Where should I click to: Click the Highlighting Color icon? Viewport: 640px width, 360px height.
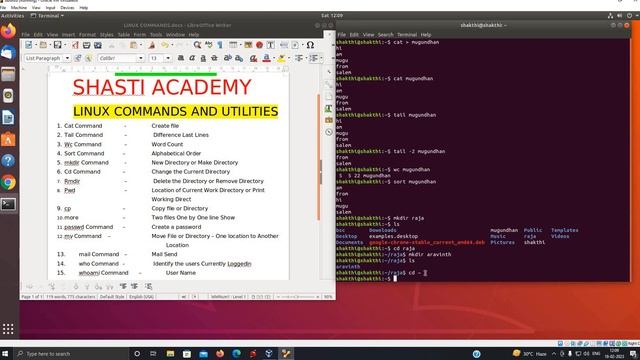281,58
